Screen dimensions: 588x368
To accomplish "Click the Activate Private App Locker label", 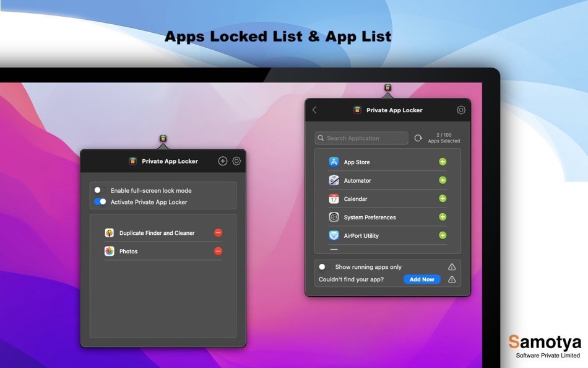I will tap(149, 202).
